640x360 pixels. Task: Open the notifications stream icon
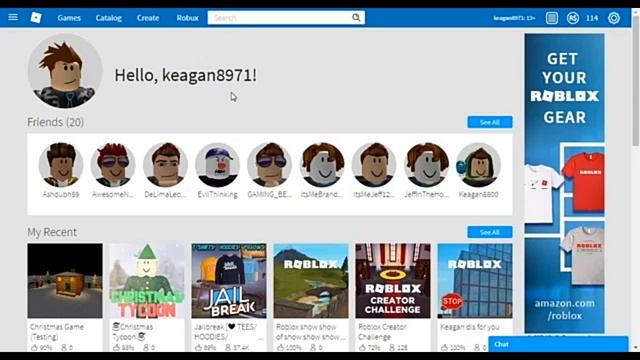point(551,18)
